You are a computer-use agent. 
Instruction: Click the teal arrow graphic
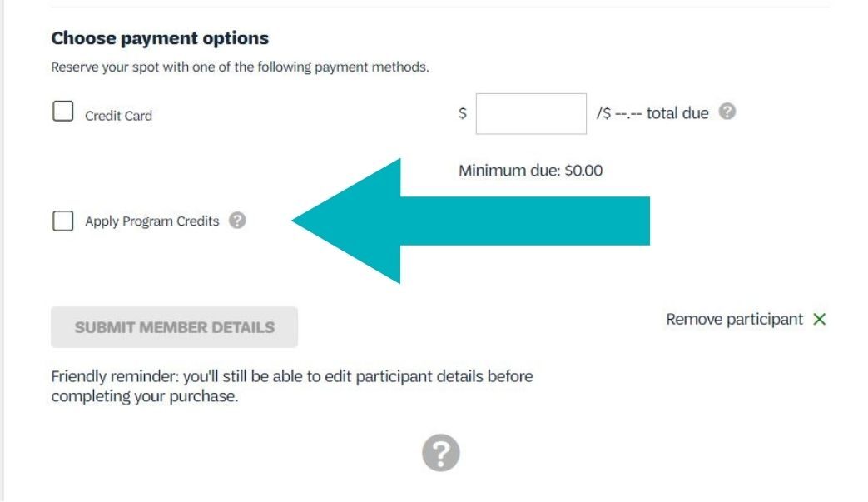[470, 221]
